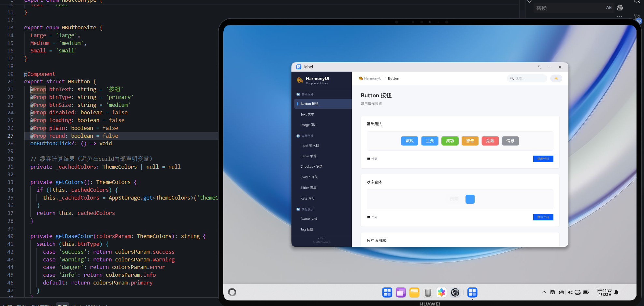Click the HarmonyUI breadcrumb link
Image resolution: width=644 pixels, height=306 pixels.
371,78
